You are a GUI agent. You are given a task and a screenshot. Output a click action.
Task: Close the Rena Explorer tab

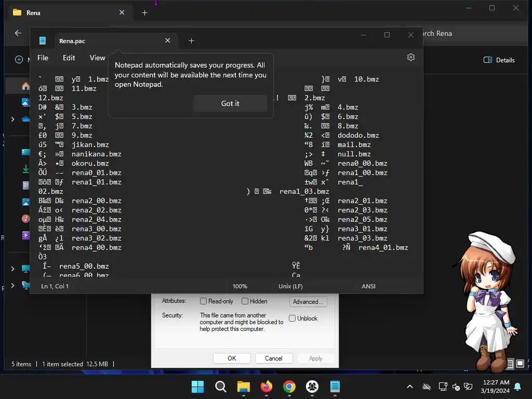coord(122,12)
